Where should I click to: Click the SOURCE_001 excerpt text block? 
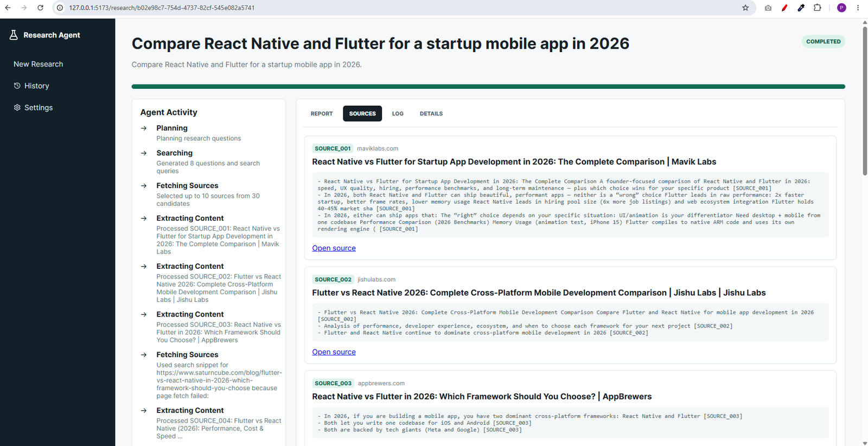tap(570, 205)
